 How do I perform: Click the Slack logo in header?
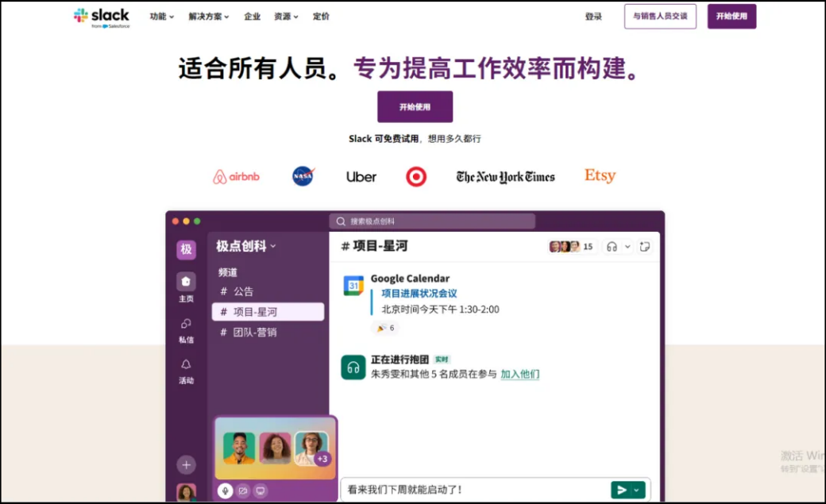[x=102, y=17]
